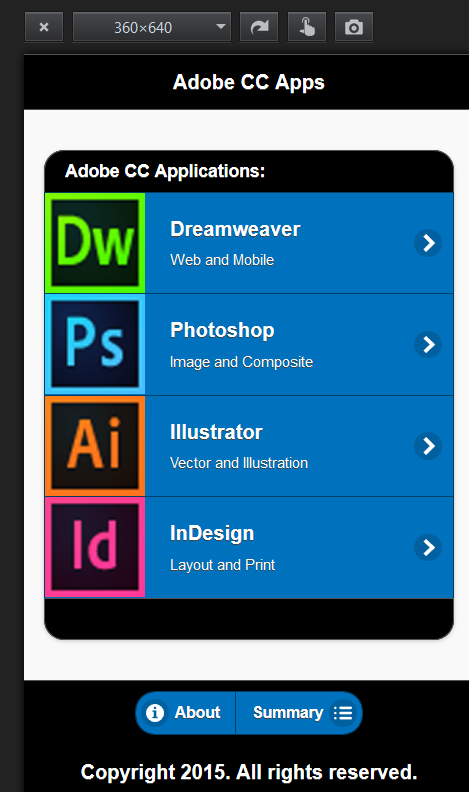Click the InDesign Id app icon
Image resolution: width=469 pixels, height=792 pixels.
(95, 548)
